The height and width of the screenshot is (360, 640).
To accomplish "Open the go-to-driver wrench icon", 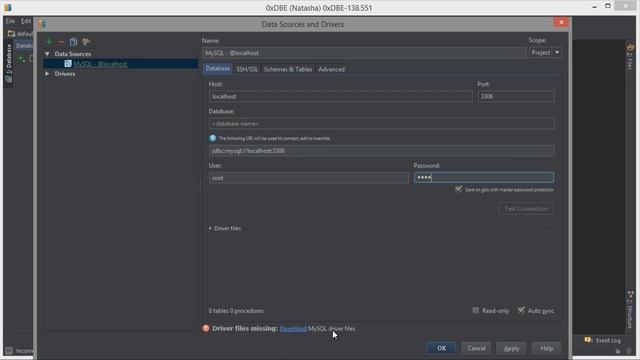I will (x=86, y=42).
